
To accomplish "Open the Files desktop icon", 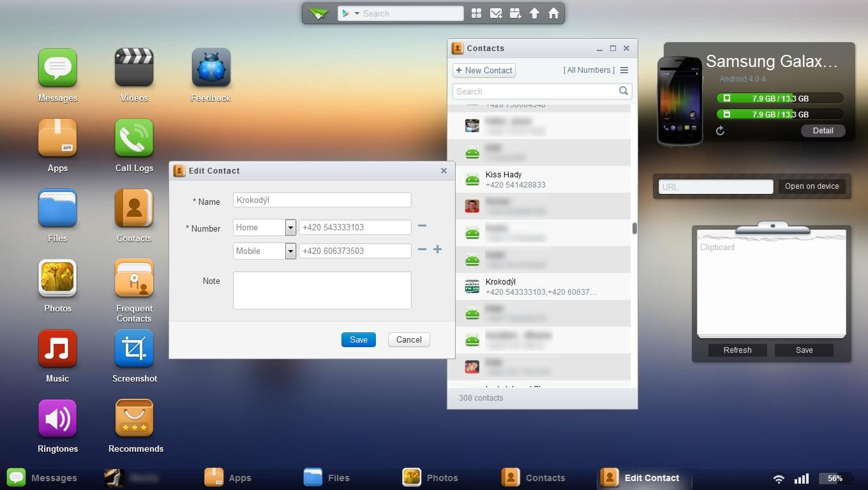I will point(57,208).
